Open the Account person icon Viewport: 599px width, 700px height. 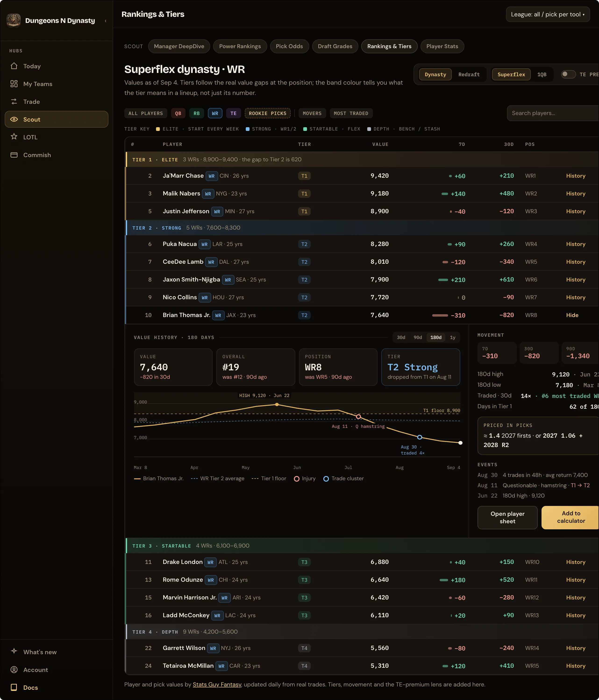14,670
